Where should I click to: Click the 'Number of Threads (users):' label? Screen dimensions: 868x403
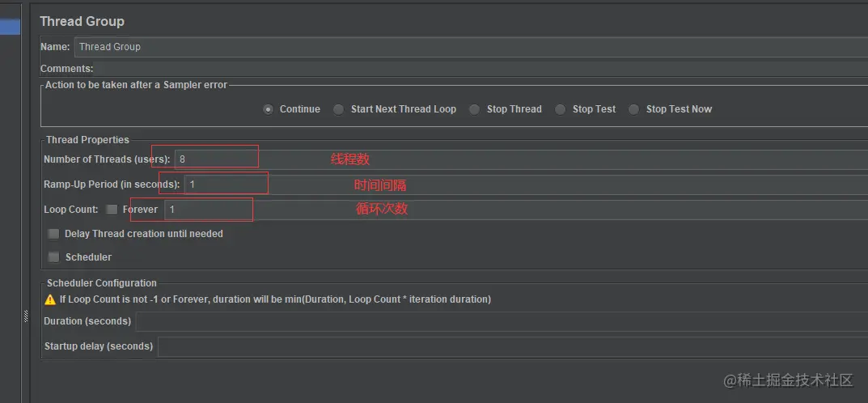click(107, 159)
